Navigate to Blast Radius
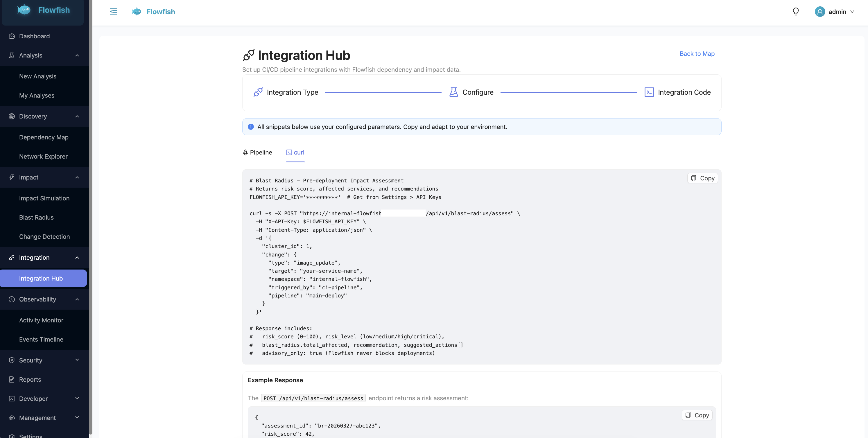The height and width of the screenshot is (438, 868). pos(36,217)
